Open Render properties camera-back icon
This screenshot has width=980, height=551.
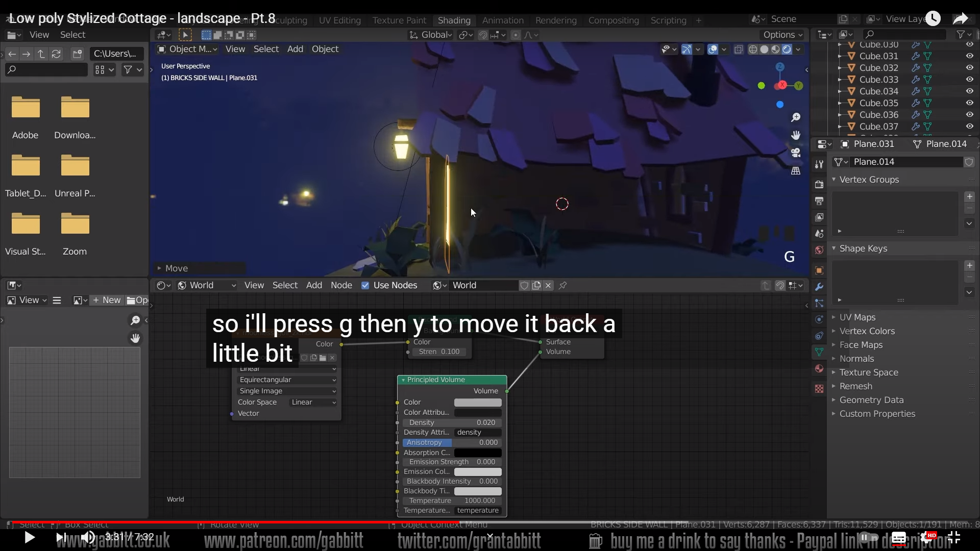pyautogui.click(x=819, y=184)
